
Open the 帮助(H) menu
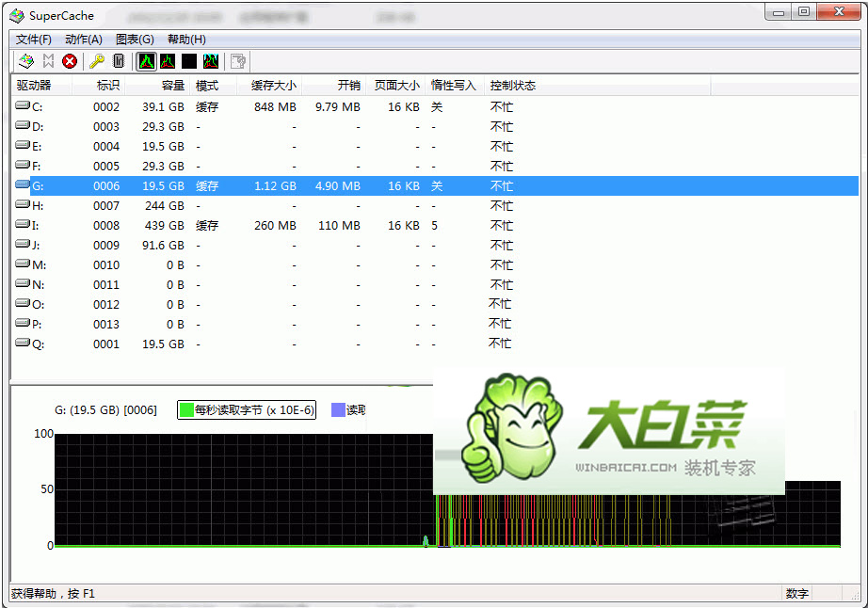click(x=186, y=40)
